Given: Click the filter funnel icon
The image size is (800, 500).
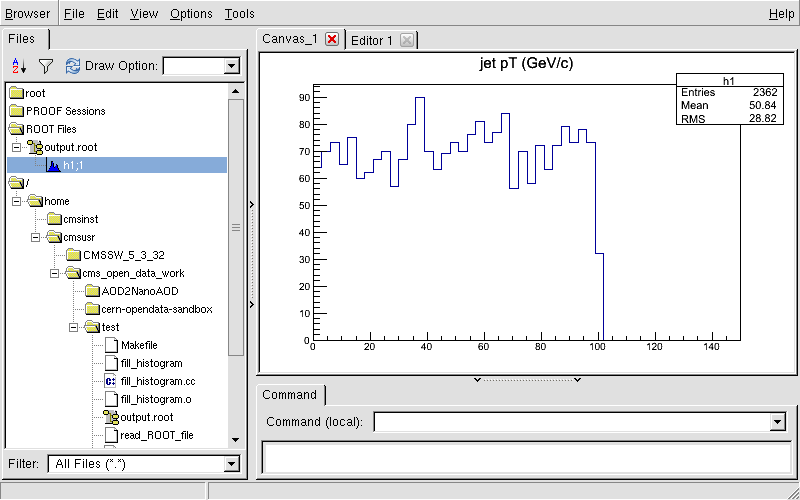Looking at the screenshot, I should coord(45,66).
